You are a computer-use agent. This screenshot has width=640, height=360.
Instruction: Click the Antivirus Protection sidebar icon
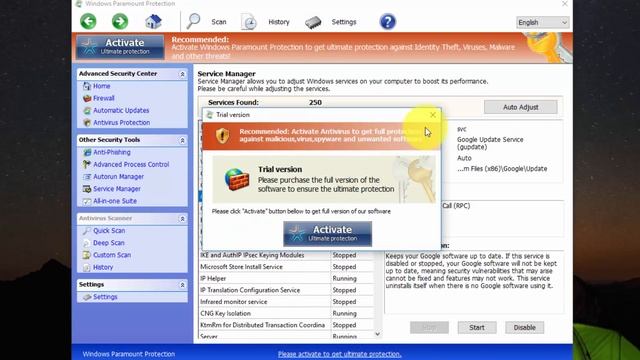[87, 122]
